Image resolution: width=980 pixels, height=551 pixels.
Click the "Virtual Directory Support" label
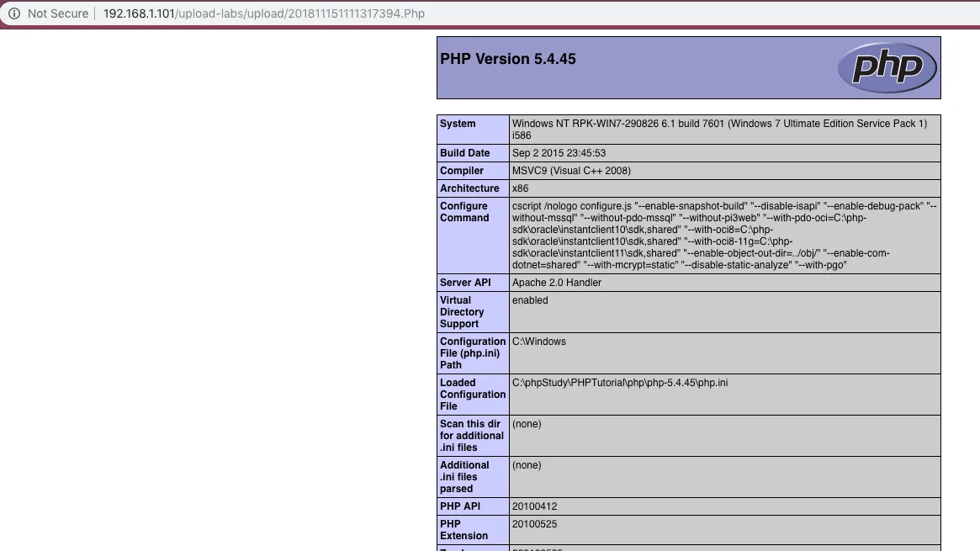click(x=462, y=312)
